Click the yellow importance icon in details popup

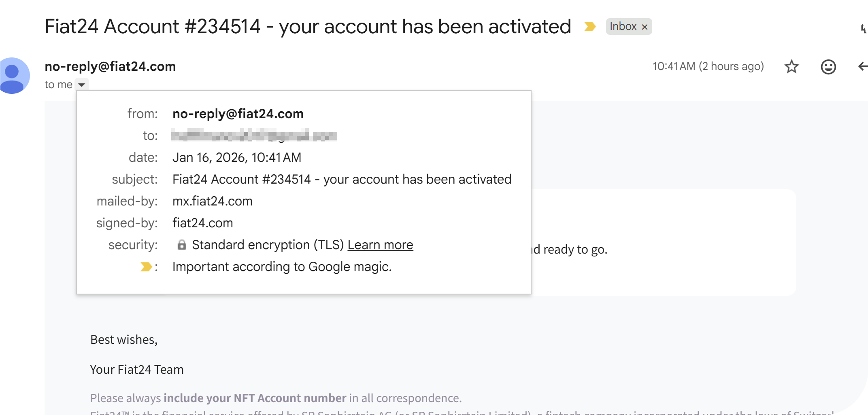(146, 267)
